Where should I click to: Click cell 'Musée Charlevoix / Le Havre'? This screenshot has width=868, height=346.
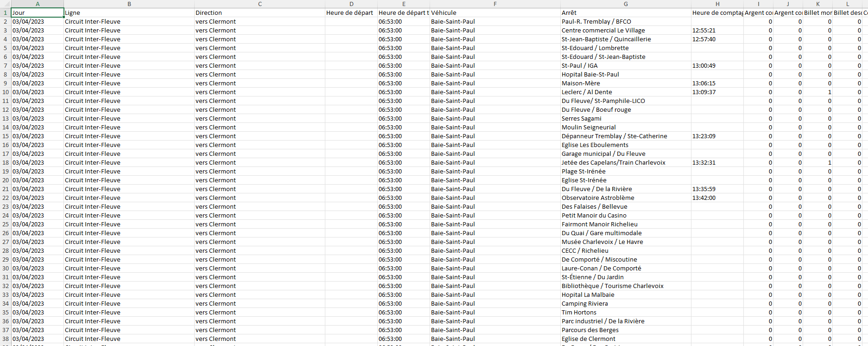(x=626, y=242)
